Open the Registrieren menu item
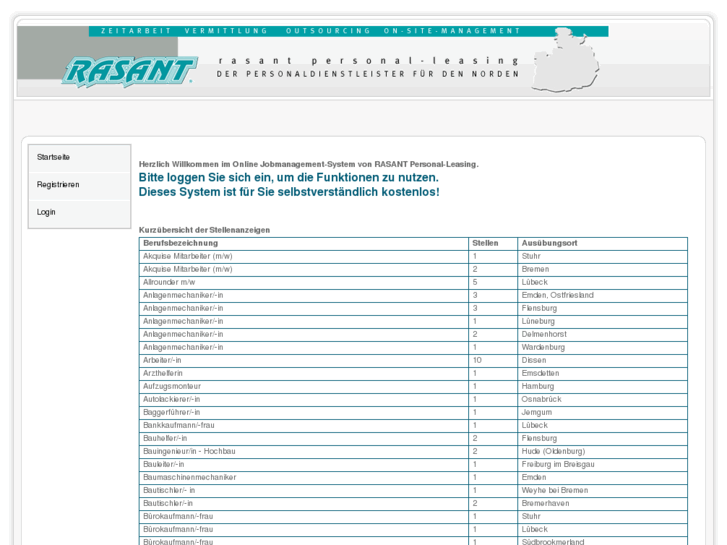The height and width of the screenshot is (545, 727). pos(79,185)
